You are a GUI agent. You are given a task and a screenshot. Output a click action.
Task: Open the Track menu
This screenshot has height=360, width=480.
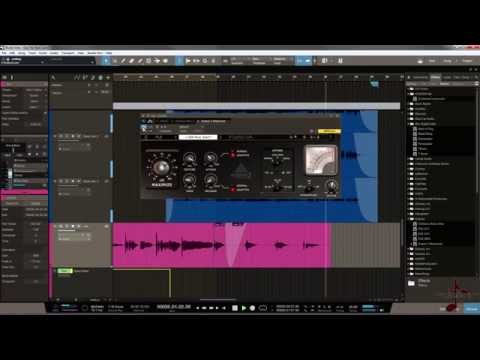[32, 53]
